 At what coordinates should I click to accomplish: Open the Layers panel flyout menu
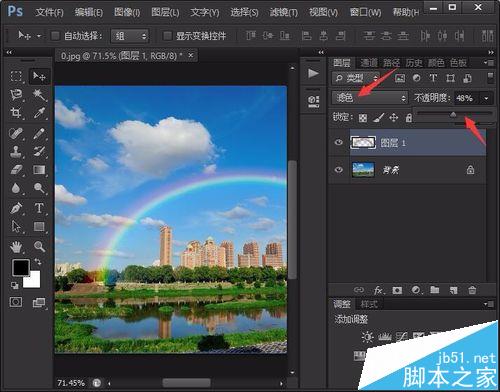489,62
